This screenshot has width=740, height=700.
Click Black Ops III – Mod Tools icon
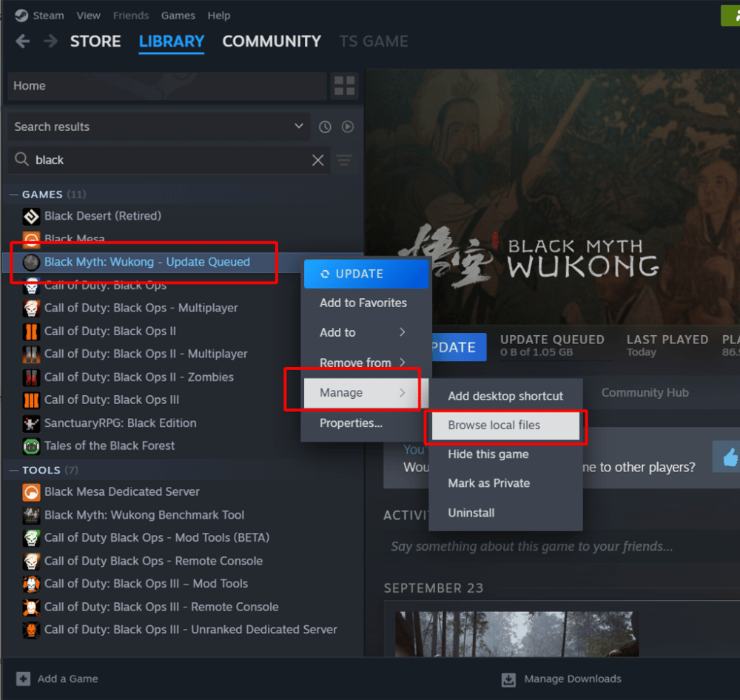click(31, 584)
